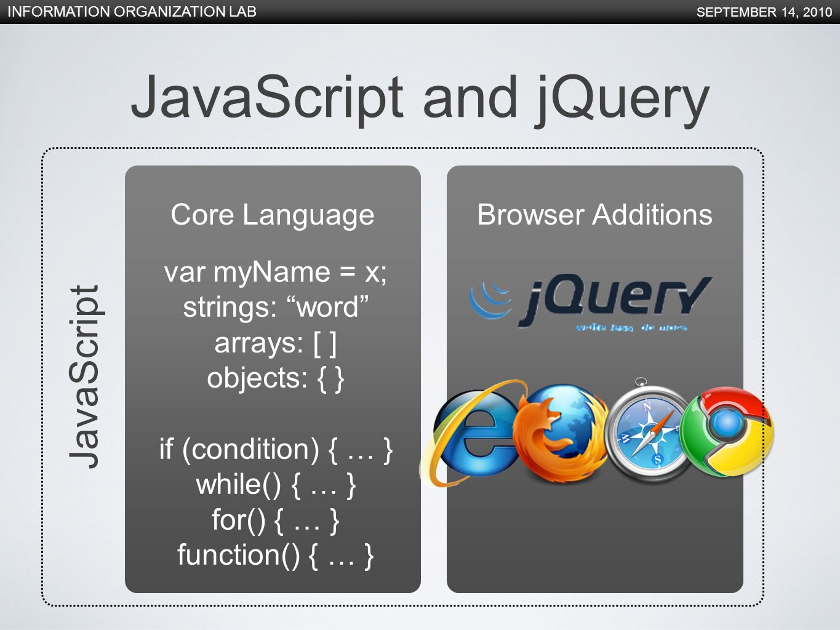Select the line 'function() { … }'

click(276, 555)
